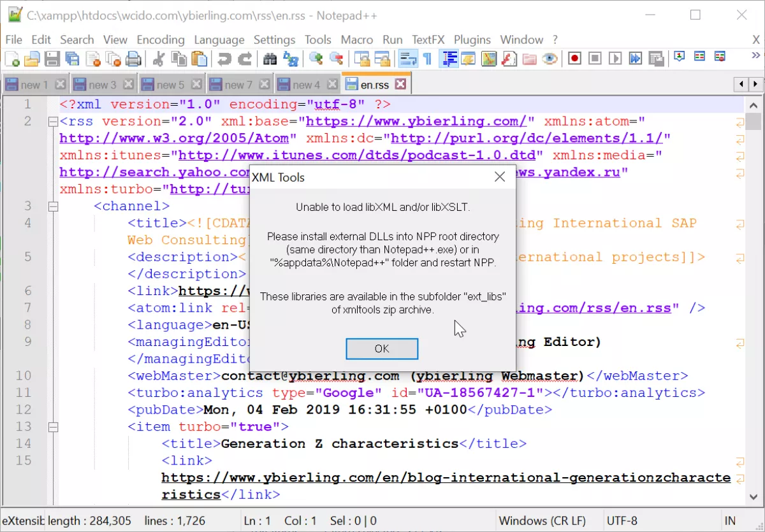Click Save Recorded Macro icon
The height and width of the screenshot is (532, 765).
(656, 59)
